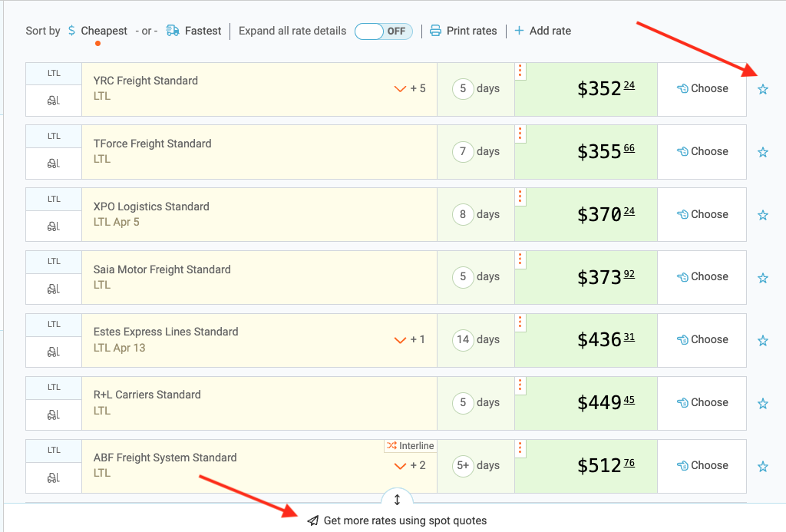
Task: Choose the YRC Freight Standard rate
Action: click(x=702, y=89)
